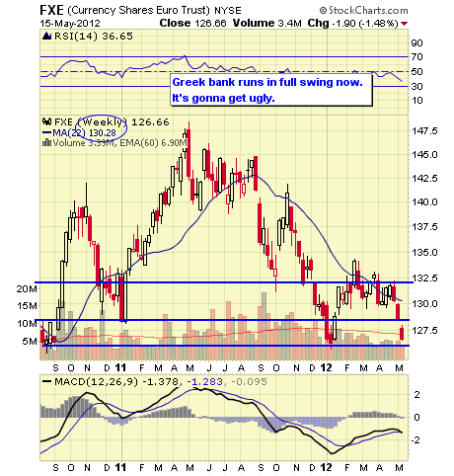
Task: Click the 'Volume 3.4M' header value
Action: pyautogui.click(x=267, y=23)
